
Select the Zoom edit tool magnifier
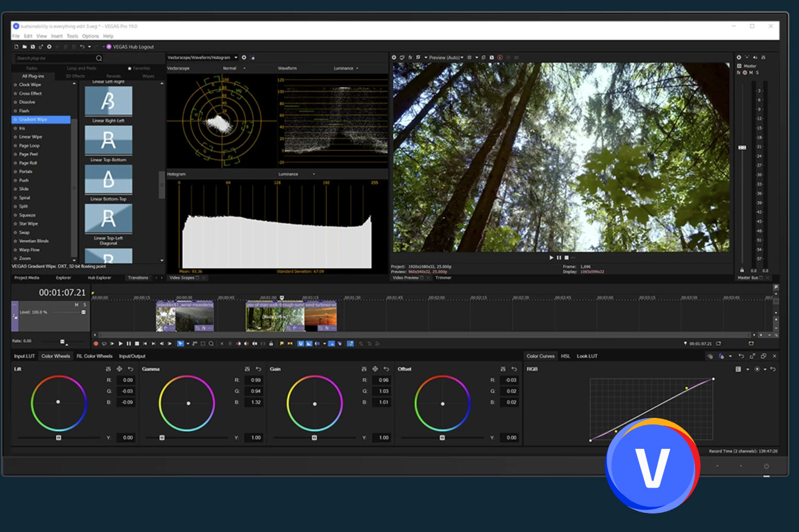211,343
